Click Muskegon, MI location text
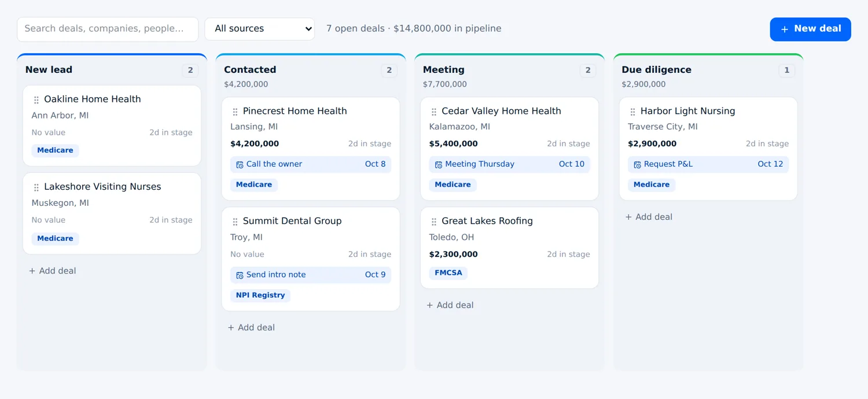Viewport: 868px width, 399px height. click(x=60, y=203)
